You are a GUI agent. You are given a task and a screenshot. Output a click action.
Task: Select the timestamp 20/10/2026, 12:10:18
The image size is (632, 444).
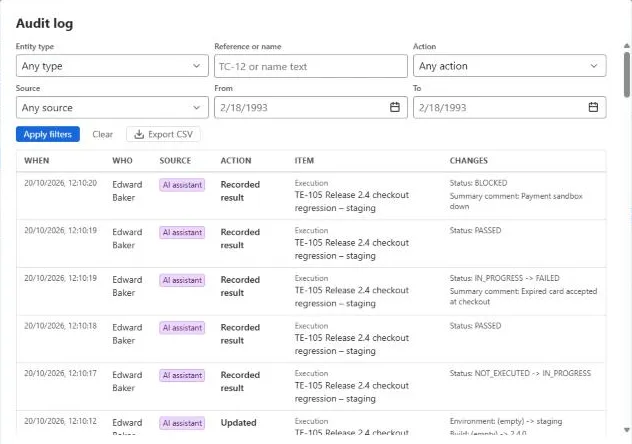pos(60,326)
